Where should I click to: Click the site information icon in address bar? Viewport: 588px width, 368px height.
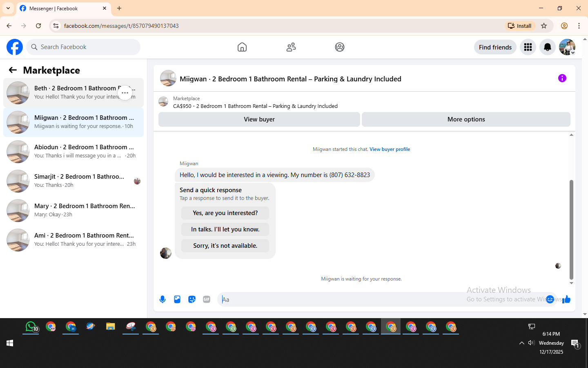[56, 26]
